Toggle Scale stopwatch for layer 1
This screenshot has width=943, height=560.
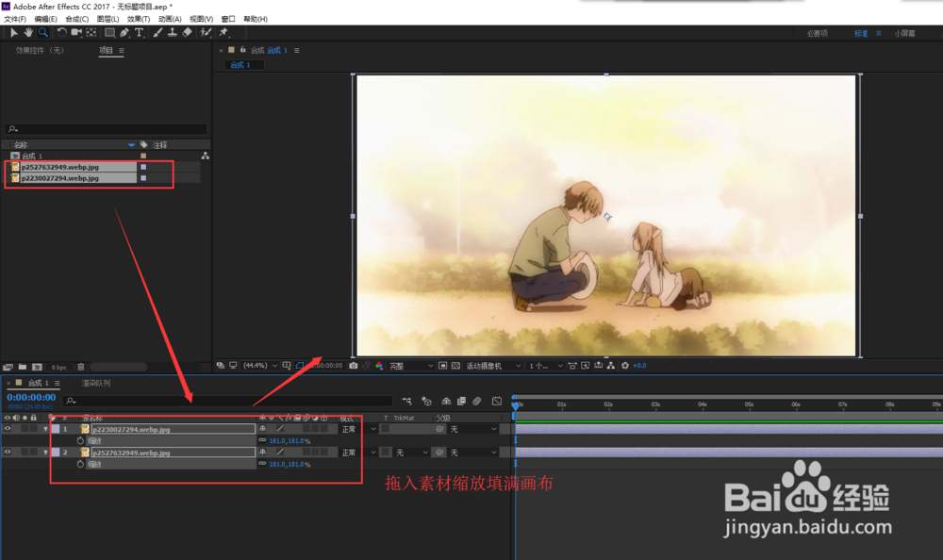80,441
